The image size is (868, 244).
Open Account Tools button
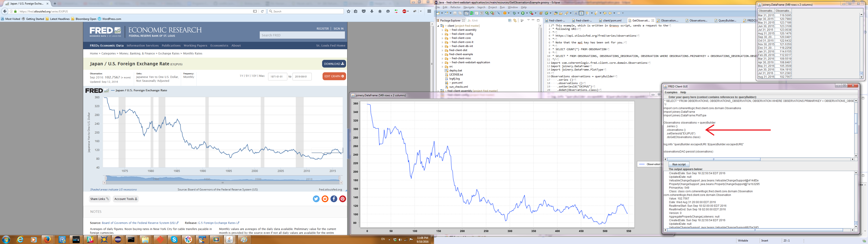126,199
